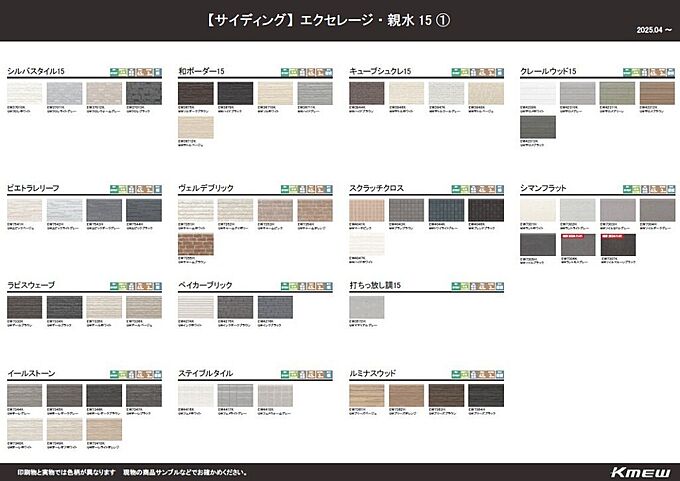Click the イールストーン heading
The width and height of the screenshot is (680, 481).
(31, 373)
